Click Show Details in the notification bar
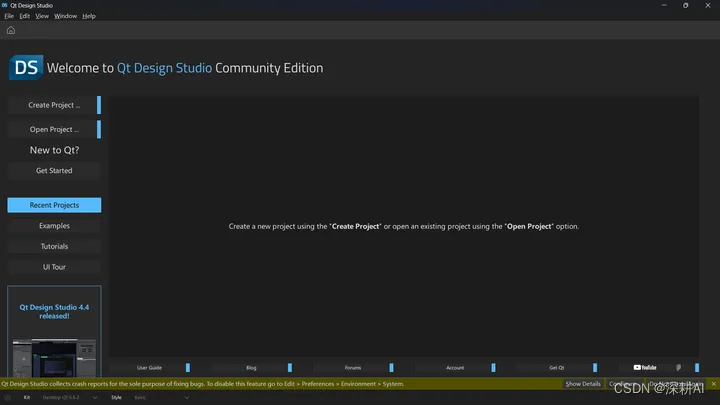Viewport: 720px width, 405px height. (583, 384)
